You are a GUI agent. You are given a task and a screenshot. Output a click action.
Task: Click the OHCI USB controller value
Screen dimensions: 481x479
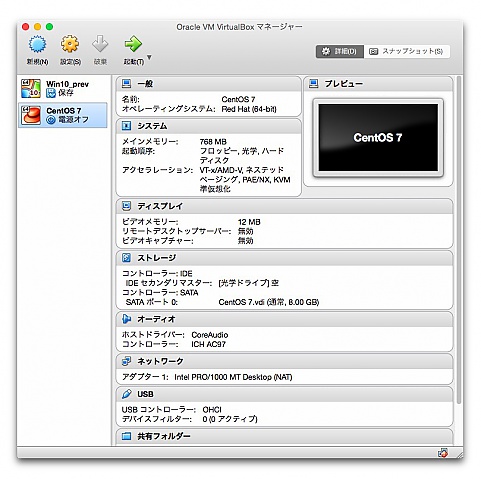(x=212, y=410)
